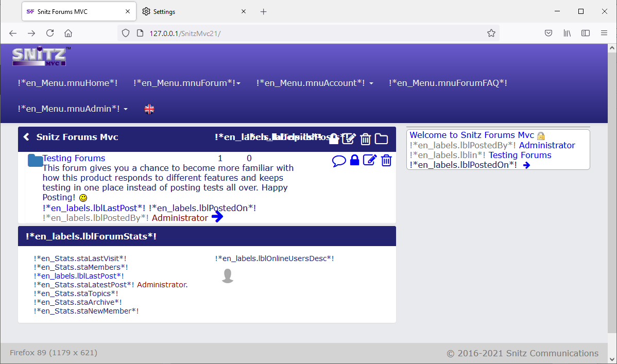Open the Testing Forums link in the forum list
This screenshot has height=364, width=617.
(x=74, y=158)
